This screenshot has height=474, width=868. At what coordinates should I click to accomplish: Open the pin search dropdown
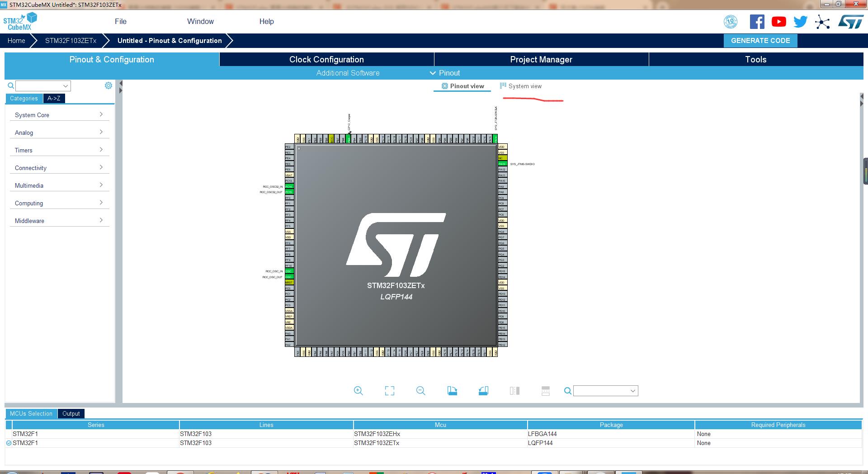click(633, 391)
